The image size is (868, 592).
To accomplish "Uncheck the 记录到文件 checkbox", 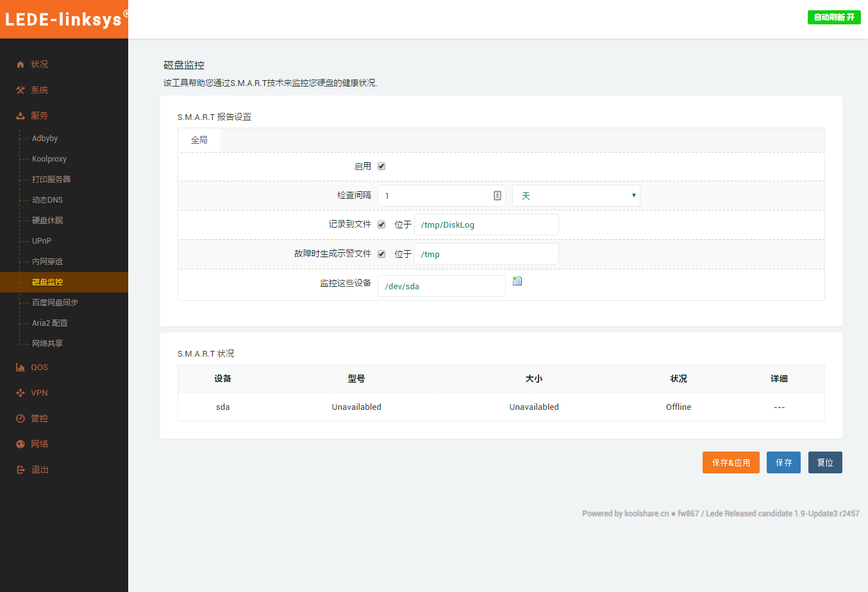I will click(x=381, y=224).
